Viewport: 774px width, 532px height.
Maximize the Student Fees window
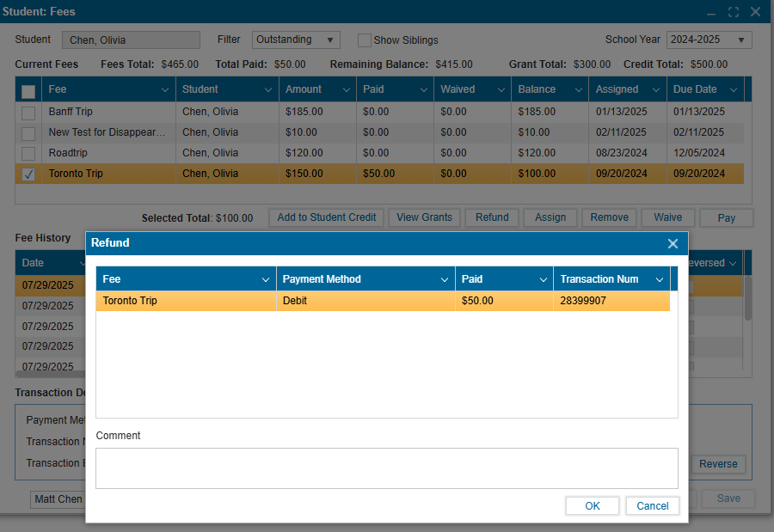[734, 12]
